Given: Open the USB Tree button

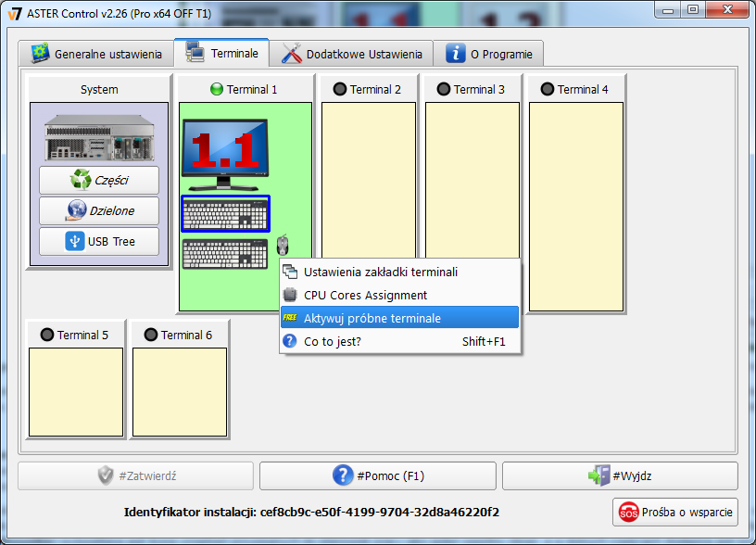Looking at the screenshot, I should click(99, 241).
